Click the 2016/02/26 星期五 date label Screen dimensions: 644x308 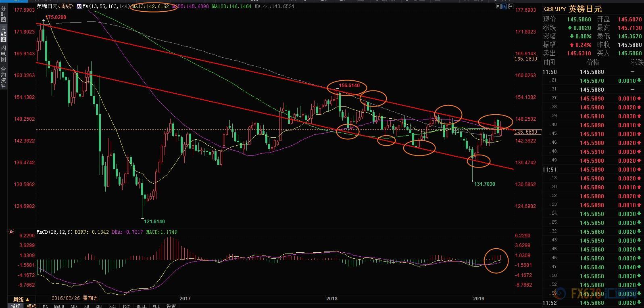(x=75, y=298)
